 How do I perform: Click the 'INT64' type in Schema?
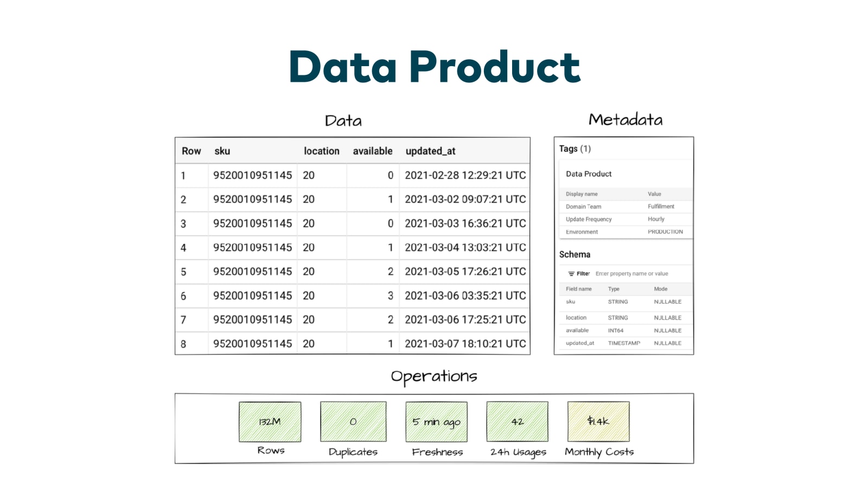point(616,331)
